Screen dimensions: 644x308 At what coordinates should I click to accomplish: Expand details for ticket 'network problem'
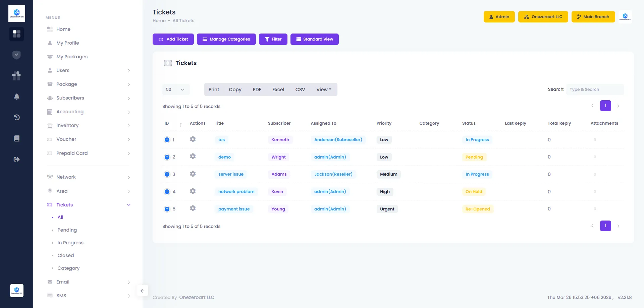[x=167, y=191]
